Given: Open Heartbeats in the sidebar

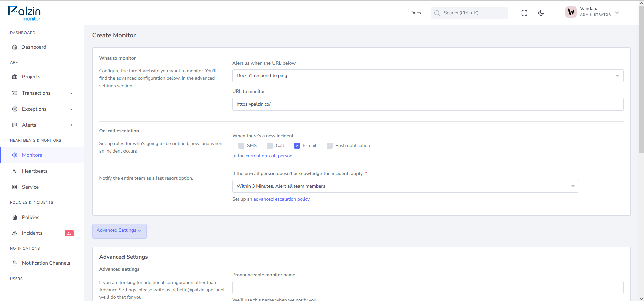Looking at the screenshot, I should coord(35,171).
